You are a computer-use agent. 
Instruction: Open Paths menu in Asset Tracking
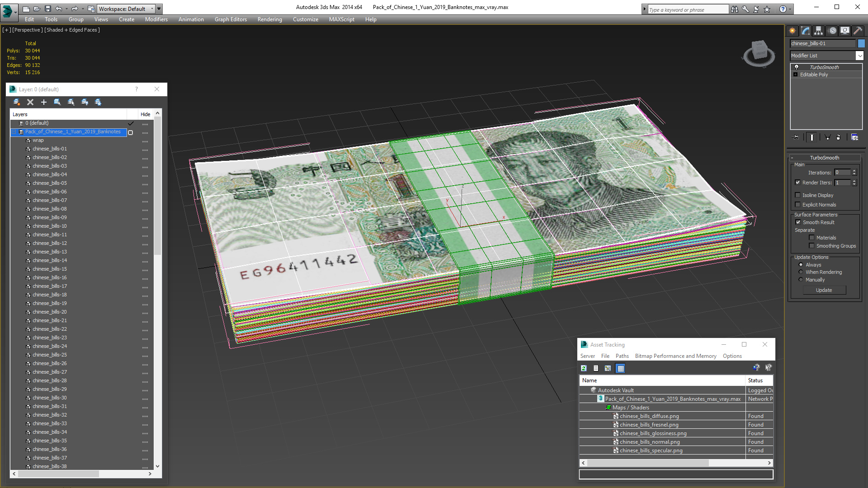622,356
